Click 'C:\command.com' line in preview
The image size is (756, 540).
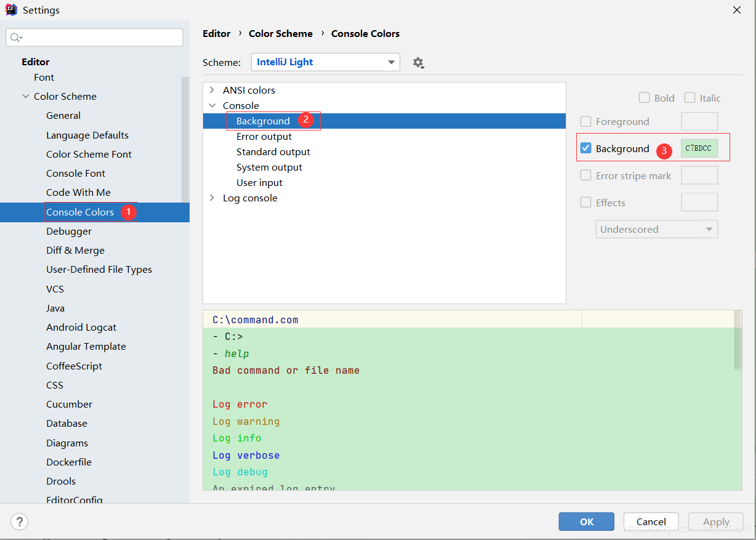tap(255, 320)
